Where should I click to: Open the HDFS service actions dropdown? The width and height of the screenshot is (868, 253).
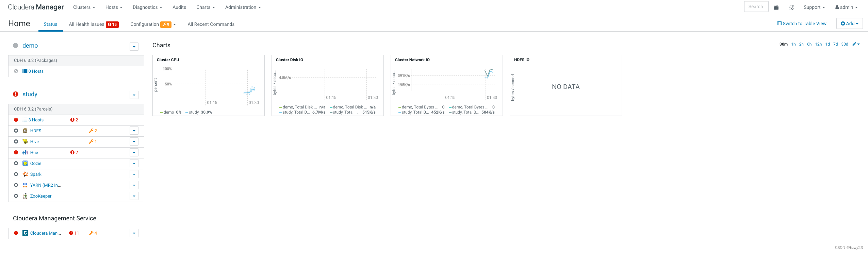click(x=134, y=131)
